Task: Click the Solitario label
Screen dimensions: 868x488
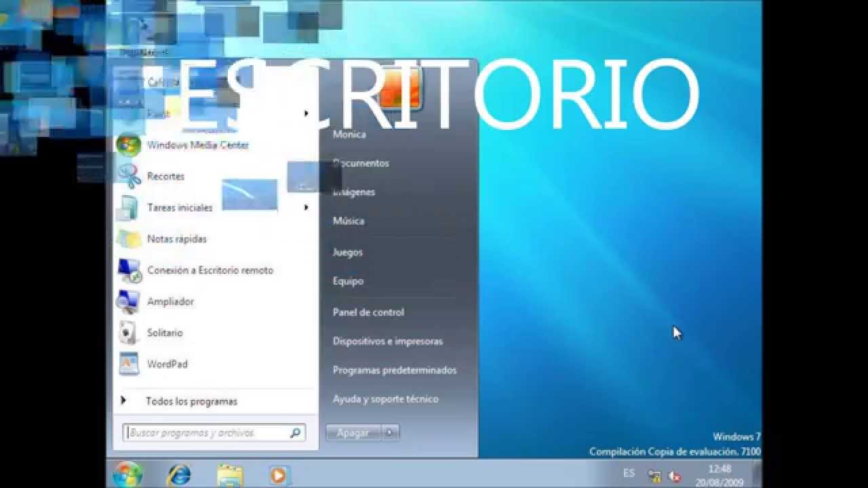Action: [165, 333]
